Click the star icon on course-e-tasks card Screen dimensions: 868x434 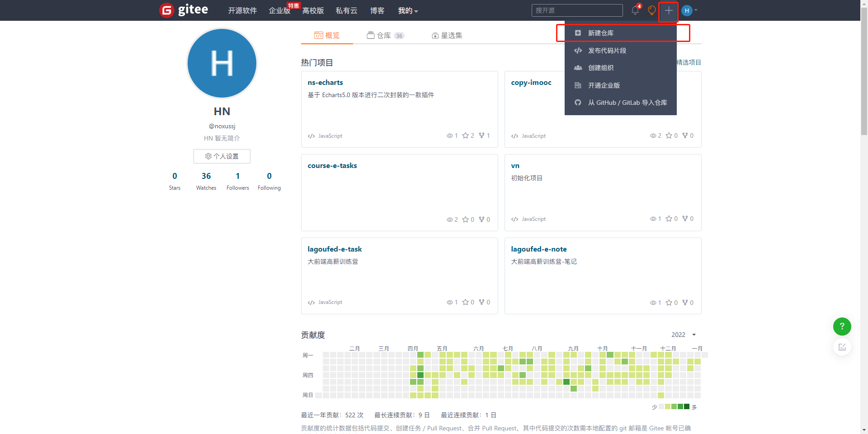coord(465,219)
